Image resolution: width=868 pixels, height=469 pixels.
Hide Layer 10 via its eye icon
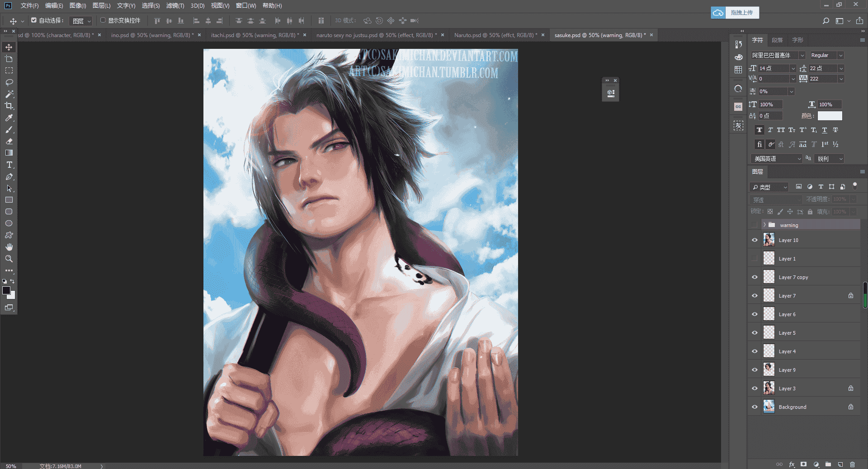click(x=755, y=240)
